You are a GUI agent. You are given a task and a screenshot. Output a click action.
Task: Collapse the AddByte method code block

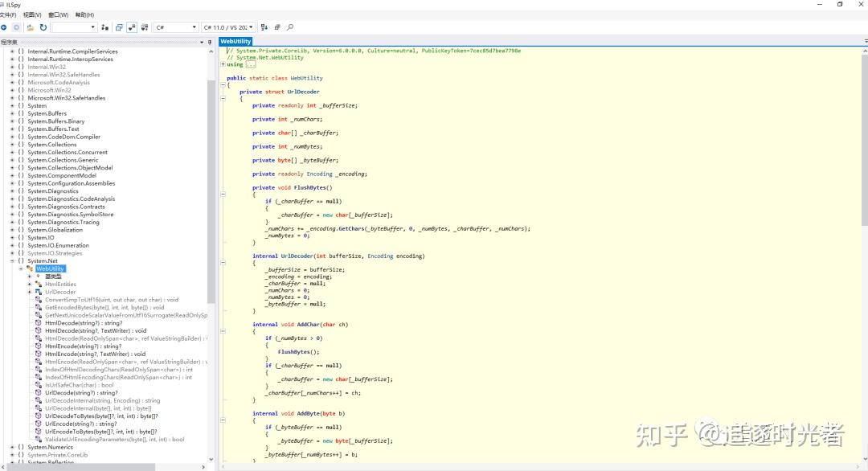(223, 420)
